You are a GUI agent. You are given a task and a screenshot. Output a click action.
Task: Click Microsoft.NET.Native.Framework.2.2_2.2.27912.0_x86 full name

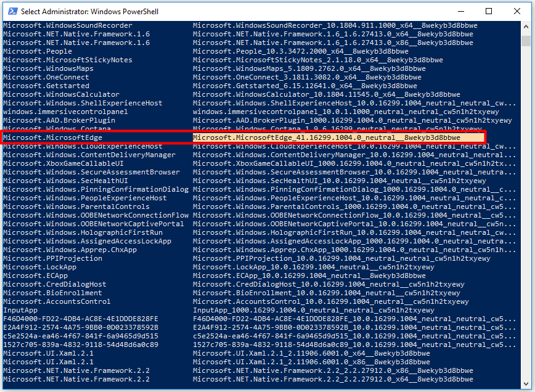point(333,370)
